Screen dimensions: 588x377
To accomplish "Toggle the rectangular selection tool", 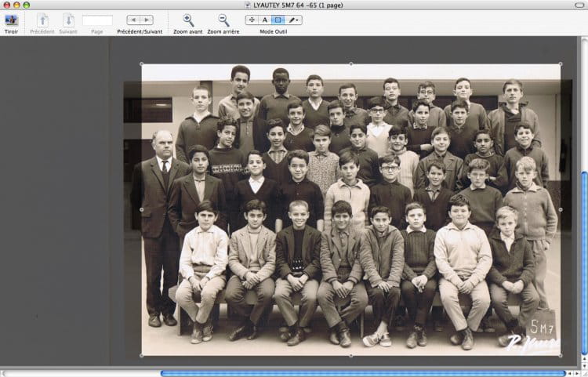I will click(x=278, y=20).
